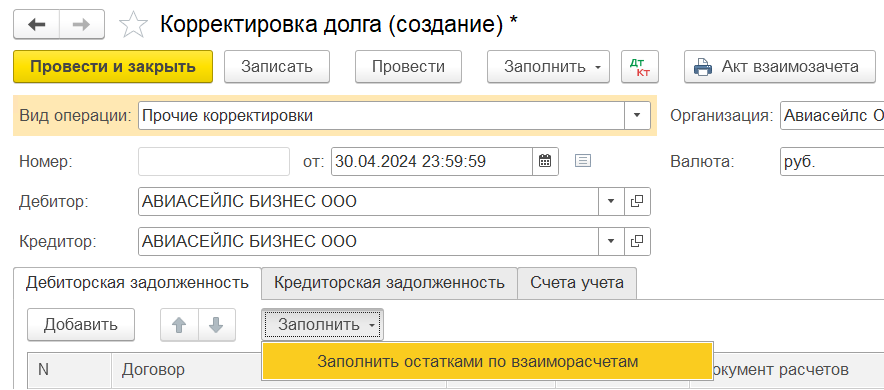Move row down with down arrow
The width and height of the screenshot is (884, 390).
click(x=216, y=325)
